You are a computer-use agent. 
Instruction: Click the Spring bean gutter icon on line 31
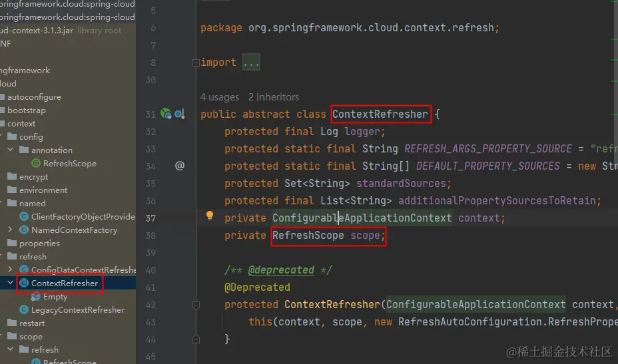(166, 114)
